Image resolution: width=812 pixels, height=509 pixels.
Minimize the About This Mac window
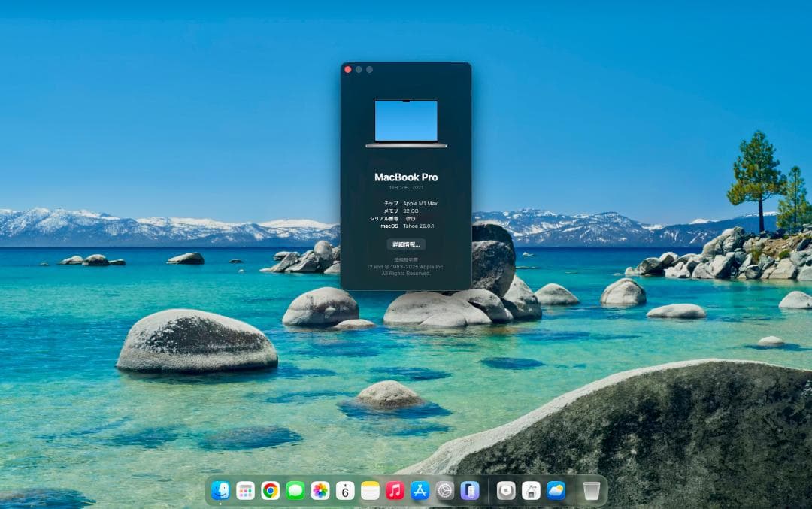click(360, 69)
